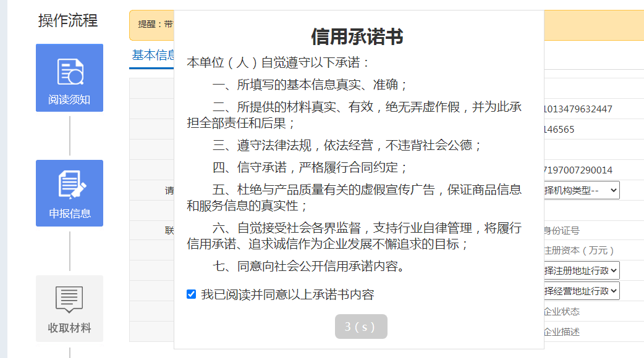The height and width of the screenshot is (358, 644).
Task: Click the 我已阅读并同意以上承诺书内容 label text
Action: pyautogui.click(x=287, y=294)
